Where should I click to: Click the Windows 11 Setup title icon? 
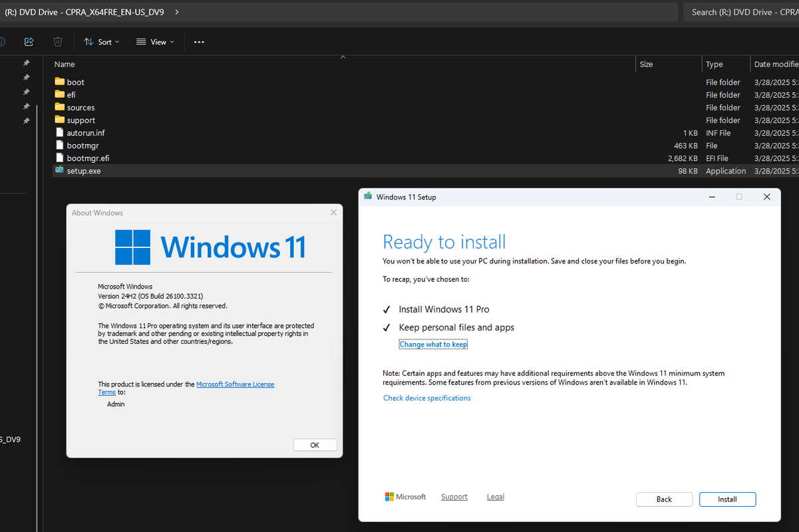pos(368,196)
